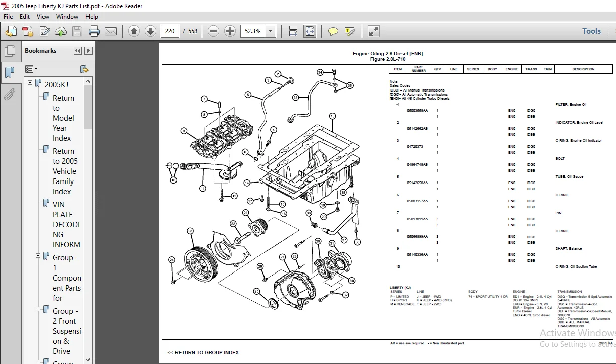616x364 pixels.
Task: Expand the Group - 2 Front Suspension bookmark
Action: (38, 309)
